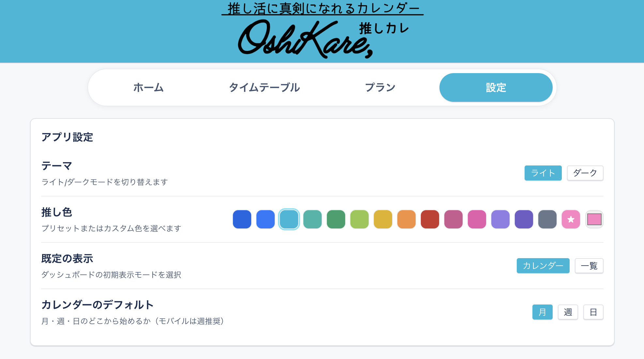Open the custom color picker swatch
Screen dimensions: 644x359
[x=594, y=219]
